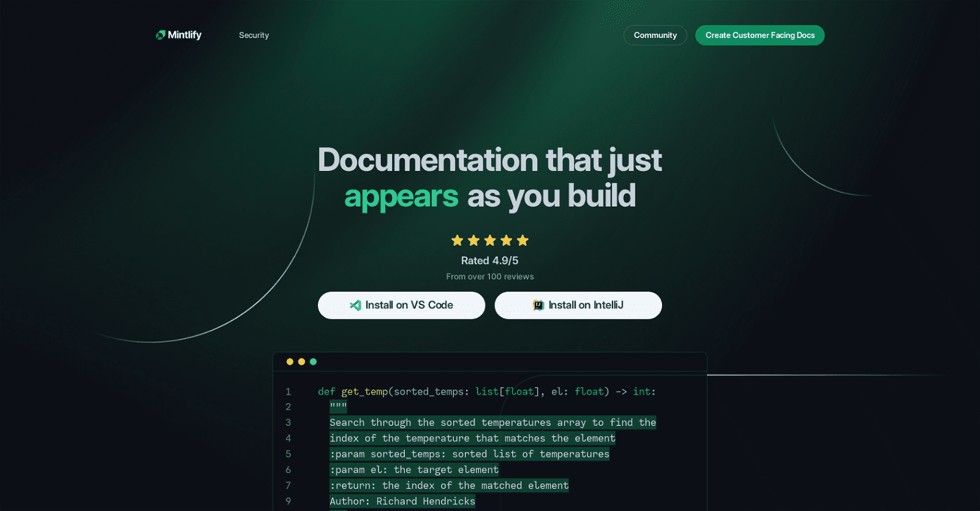Click the 'def get_temp' code line

click(487, 392)
